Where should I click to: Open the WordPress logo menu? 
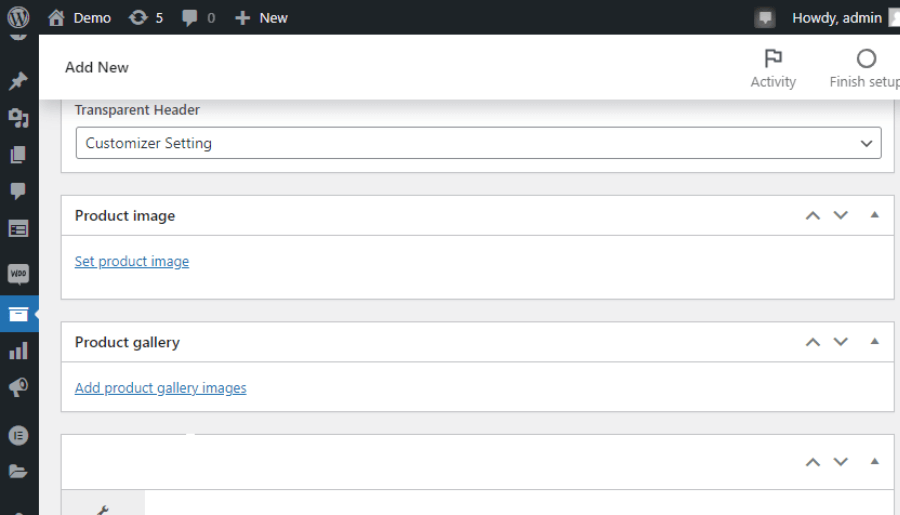point(18,17)
